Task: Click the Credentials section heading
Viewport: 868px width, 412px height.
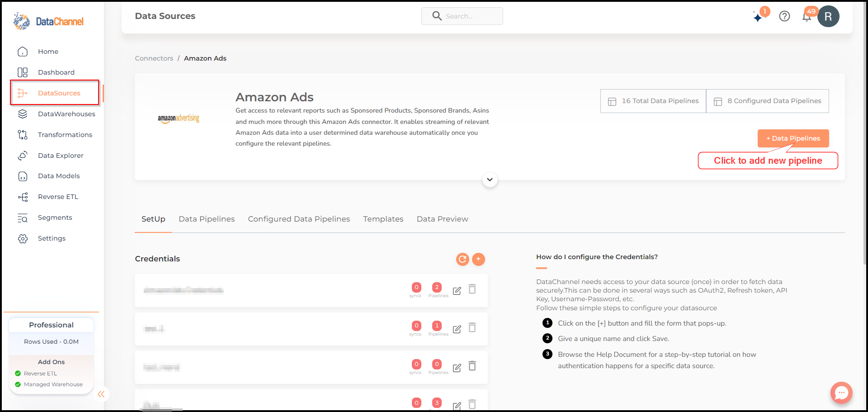Action: click(x=157, y=259)
